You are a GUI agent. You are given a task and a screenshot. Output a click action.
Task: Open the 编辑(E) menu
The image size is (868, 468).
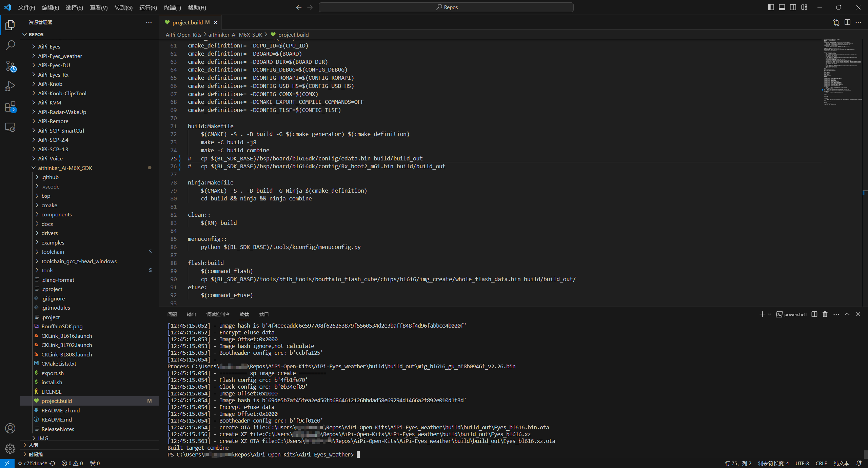(x=51, y=7)
